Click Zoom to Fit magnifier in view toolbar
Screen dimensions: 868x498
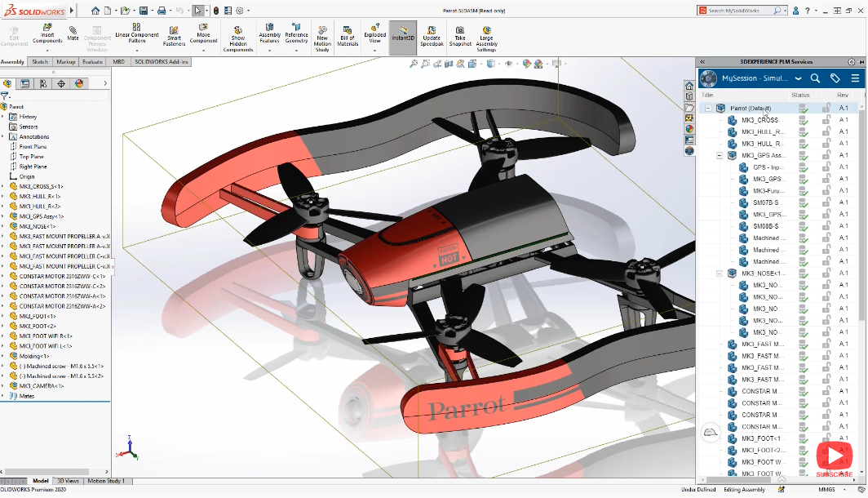[414, 64]
